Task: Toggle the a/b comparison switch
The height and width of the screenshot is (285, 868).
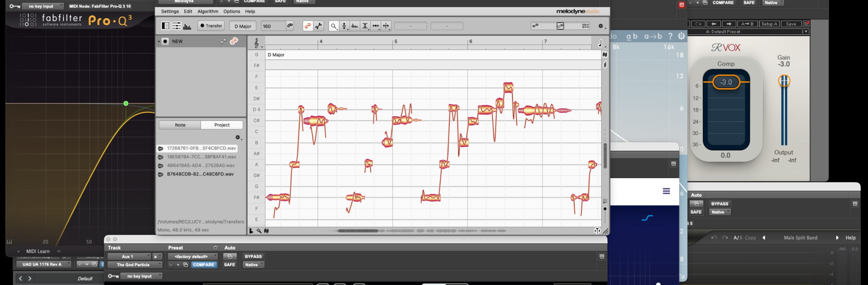Action: point(632,36)
